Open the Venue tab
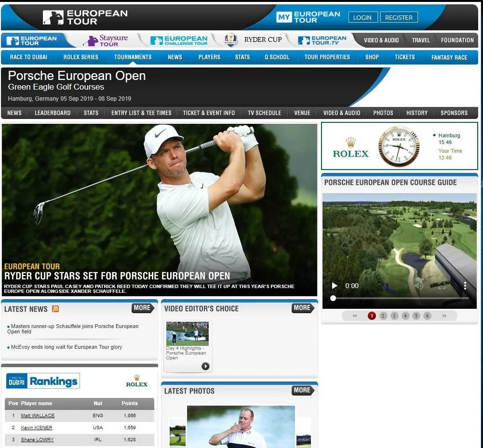 coord(302,113)
